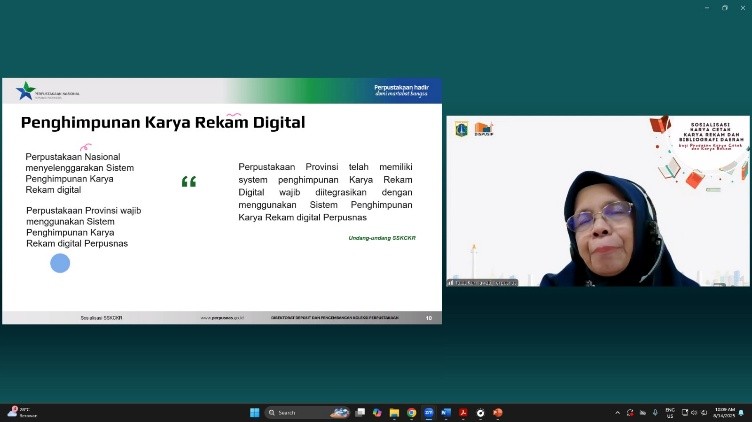
Task: Open the clock and date calendar flyout
Action: pos(725,412)
